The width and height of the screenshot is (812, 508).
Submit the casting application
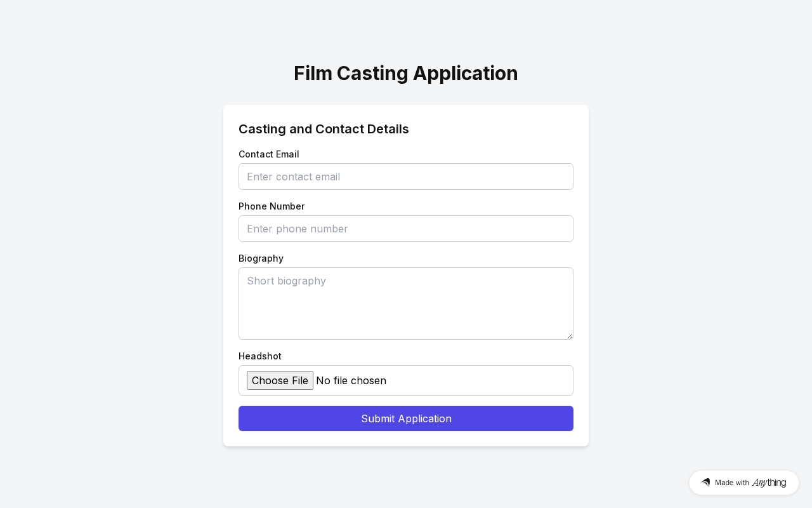(406, 418)
